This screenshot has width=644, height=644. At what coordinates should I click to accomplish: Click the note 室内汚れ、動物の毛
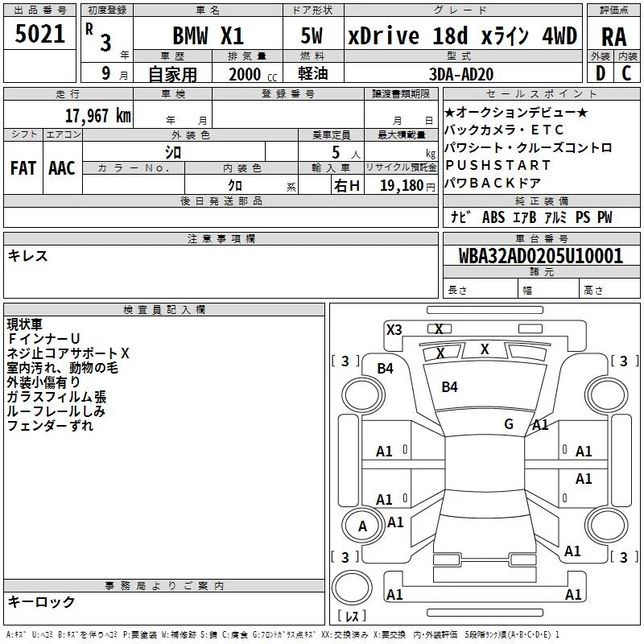[x=63, y=367]
